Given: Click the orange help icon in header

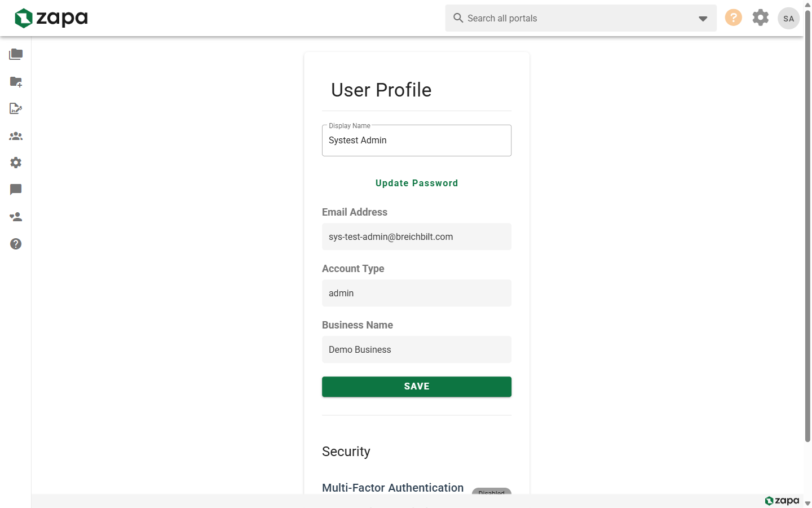Looking at the screenshot, I should click(x=733, y=17).
